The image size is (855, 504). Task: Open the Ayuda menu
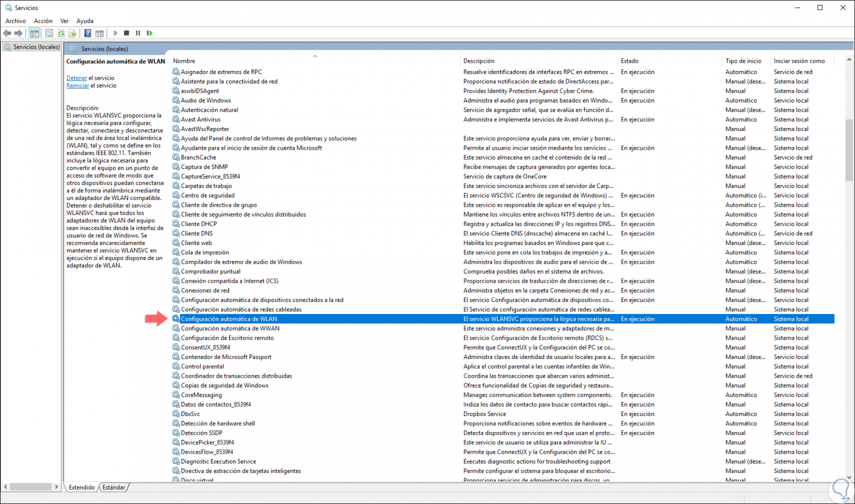(x=85, y=21)
